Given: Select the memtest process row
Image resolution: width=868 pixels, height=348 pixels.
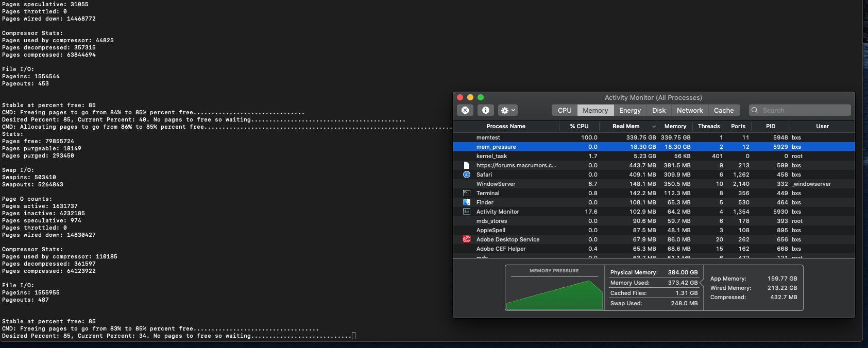Looking at the screenshot, I should pos(654,137).
